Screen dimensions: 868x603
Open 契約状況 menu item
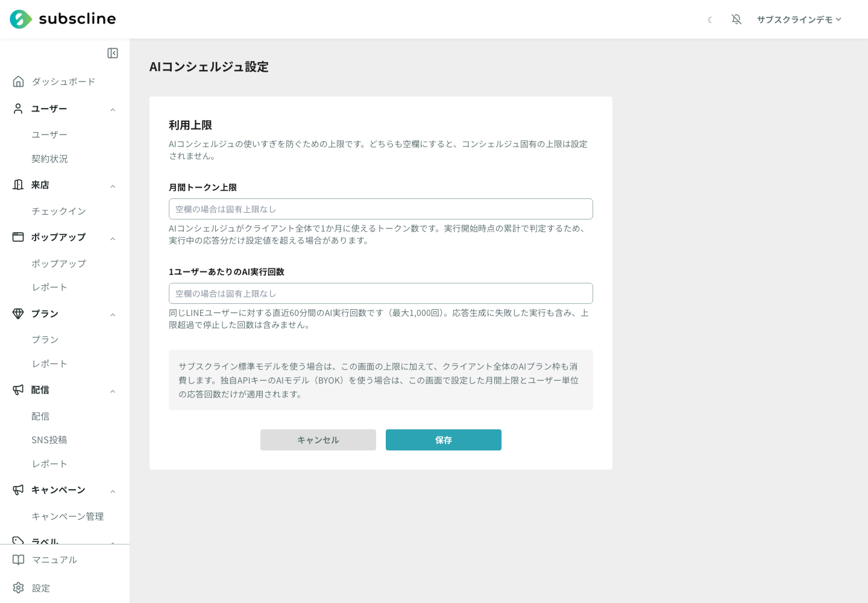[x=49, y=159]
